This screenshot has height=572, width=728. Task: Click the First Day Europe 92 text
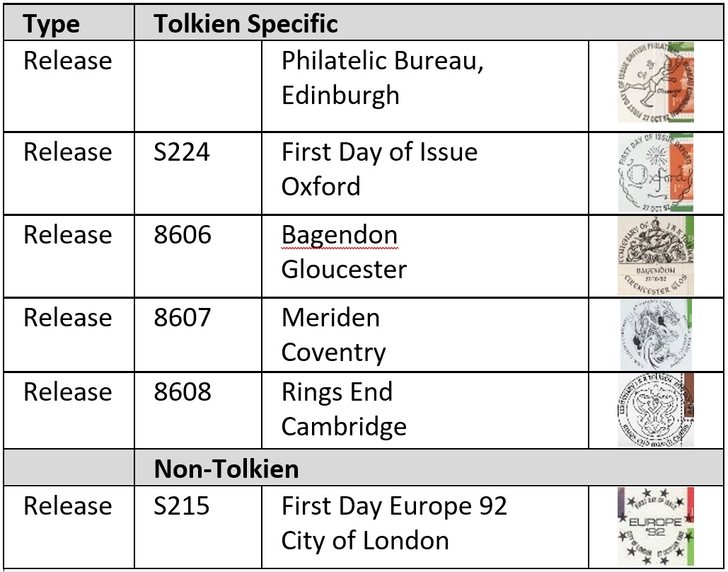point(393,505)
